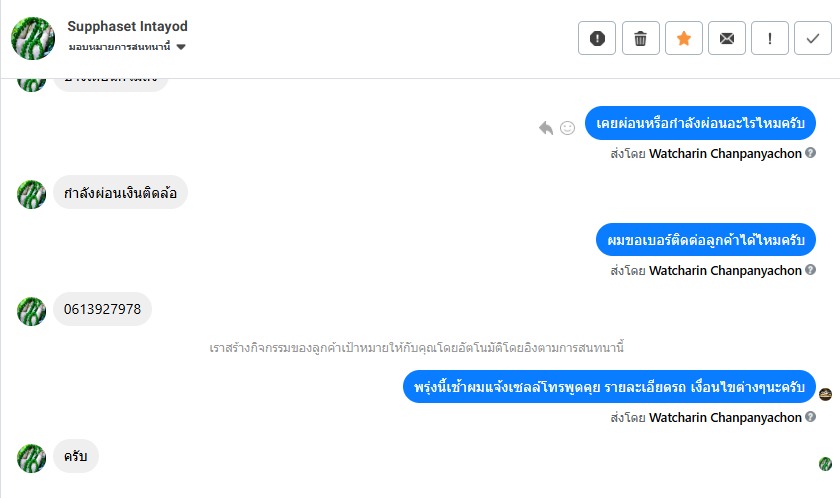Open Supphaset Intayod's profile name
Viewport: 840px width, 498px height.
pyautogui.click(x=127, y=27)
